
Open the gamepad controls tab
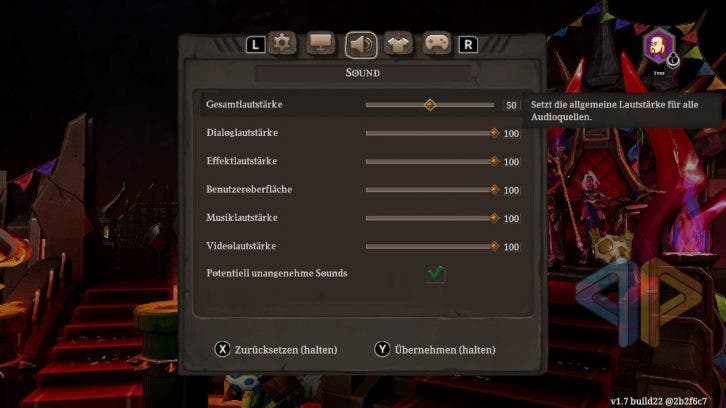(x=437, y=44)
